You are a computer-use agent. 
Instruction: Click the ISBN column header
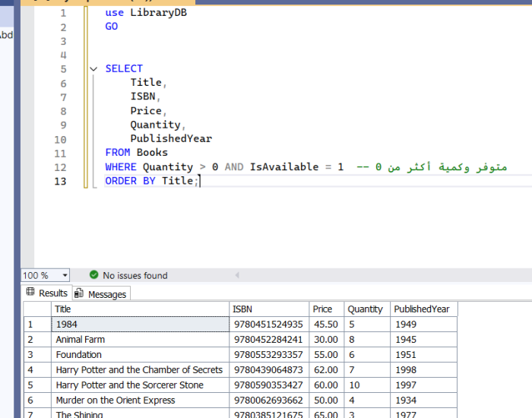coord(269,309)
